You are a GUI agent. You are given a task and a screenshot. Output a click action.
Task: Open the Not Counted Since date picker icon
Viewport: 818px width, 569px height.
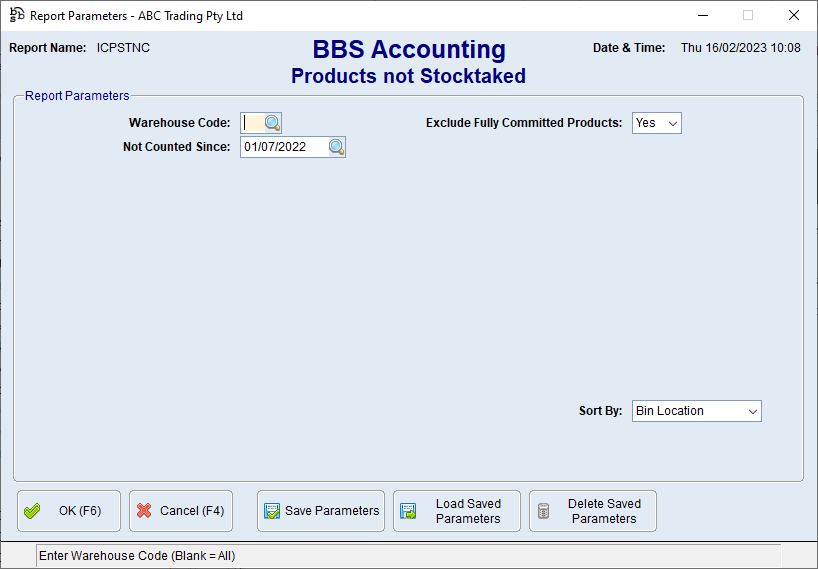[336, 147]
